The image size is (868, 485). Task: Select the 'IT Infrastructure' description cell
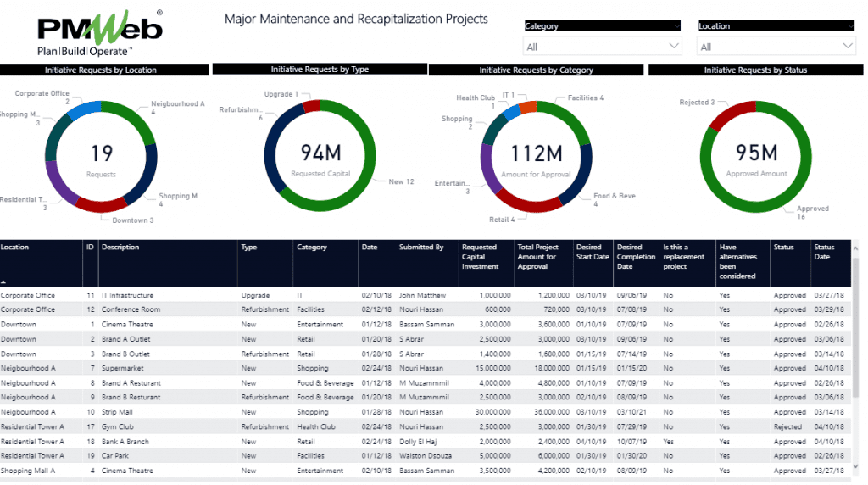tap(127, 295)
